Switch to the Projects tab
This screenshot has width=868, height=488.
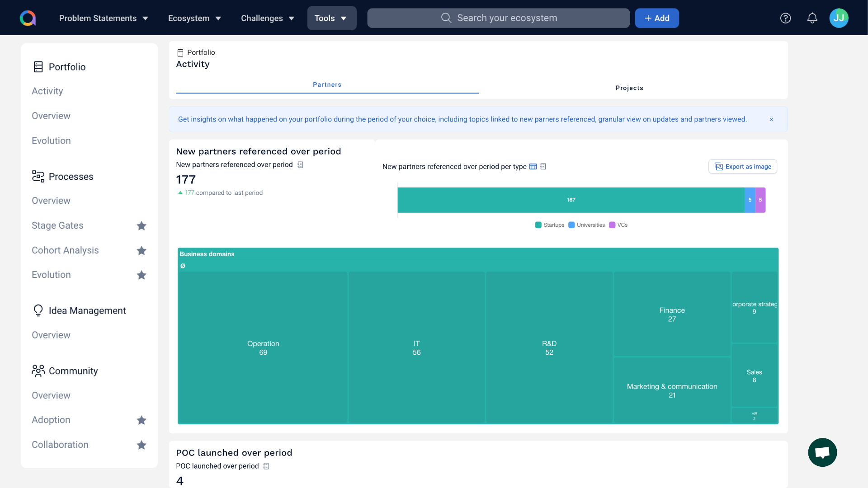629,88
